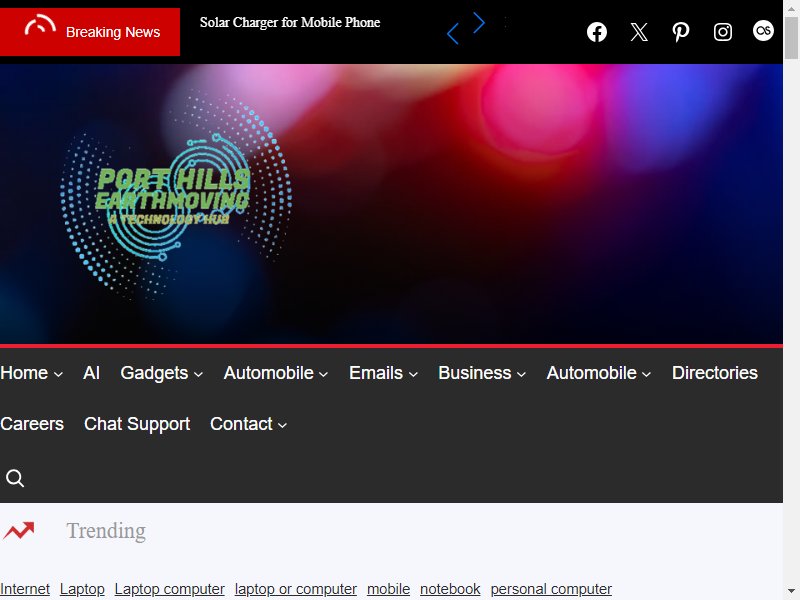The image size is (800, 600).
Task: Click the Internet trending tag
Action: coord(25,589)
